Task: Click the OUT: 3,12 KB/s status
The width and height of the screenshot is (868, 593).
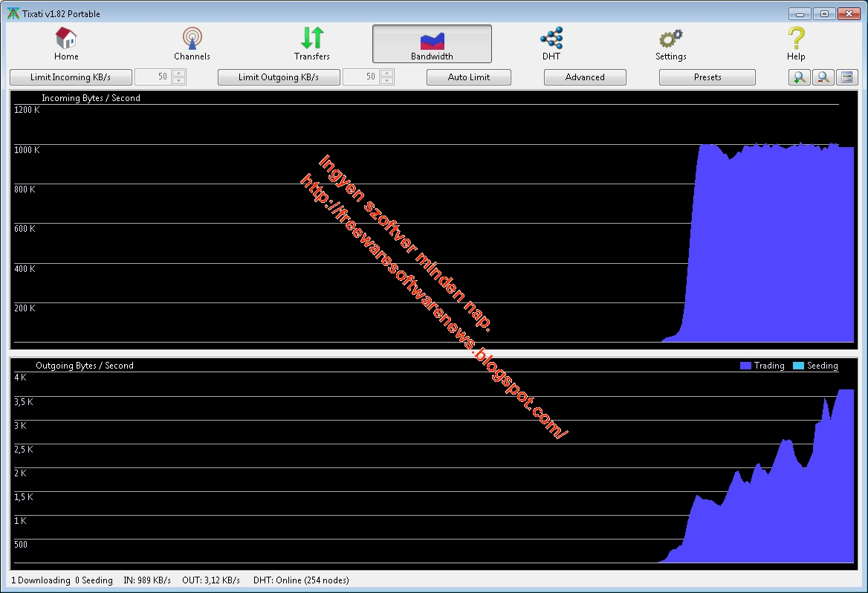Action: pyautogui.click(x=211, y=580)
